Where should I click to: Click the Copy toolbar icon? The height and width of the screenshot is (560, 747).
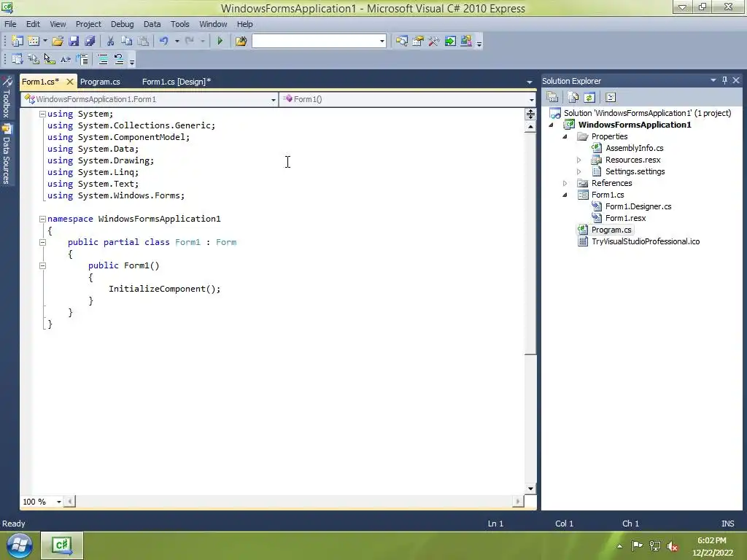coord(127,42)
